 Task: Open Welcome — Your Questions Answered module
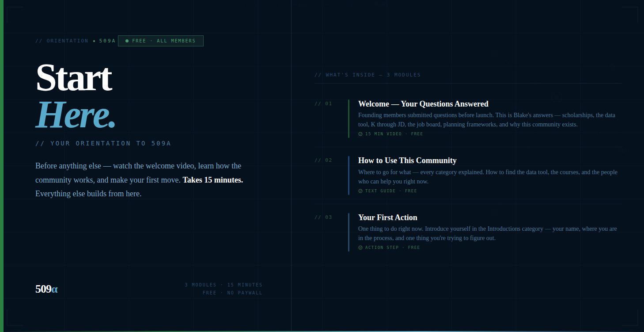point(423,104)
